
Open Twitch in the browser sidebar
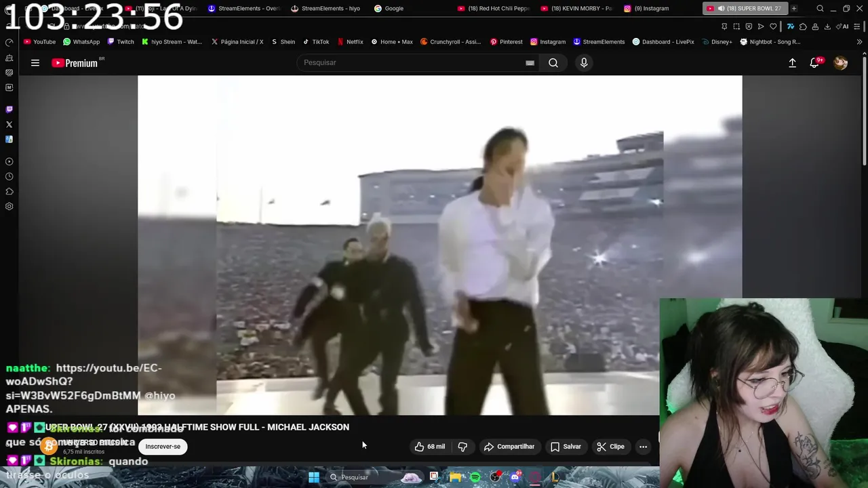(9, 109)
